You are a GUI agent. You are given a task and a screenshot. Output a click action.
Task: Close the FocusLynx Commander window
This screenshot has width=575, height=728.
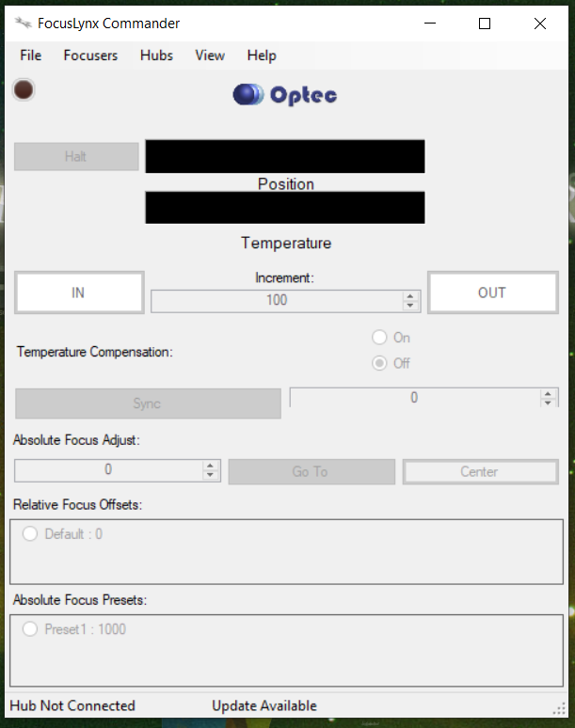(539, 24)
